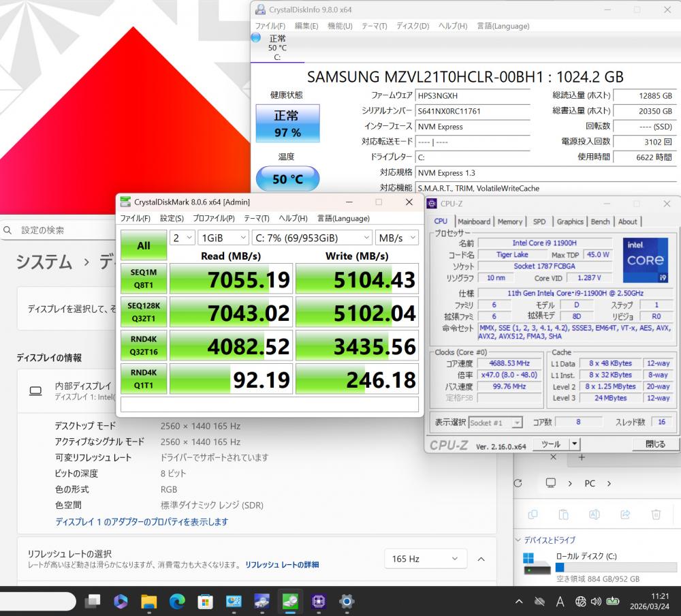Click the green All benchmark button
The width and height of the screenshot is (681, 616).
point(144,245)
